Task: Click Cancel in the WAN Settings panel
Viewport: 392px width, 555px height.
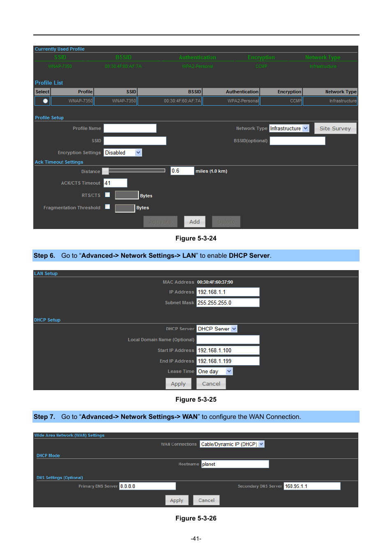Action: [206, 500]
